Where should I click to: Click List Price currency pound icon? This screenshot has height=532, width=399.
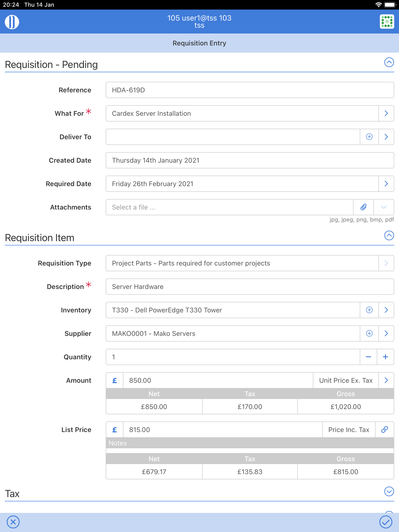(115, 430)
